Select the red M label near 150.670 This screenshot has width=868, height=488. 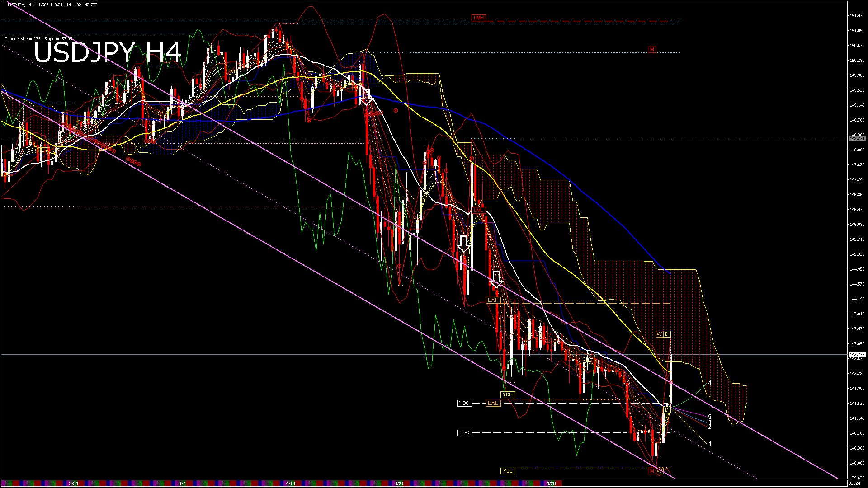[x=652, y=50]
